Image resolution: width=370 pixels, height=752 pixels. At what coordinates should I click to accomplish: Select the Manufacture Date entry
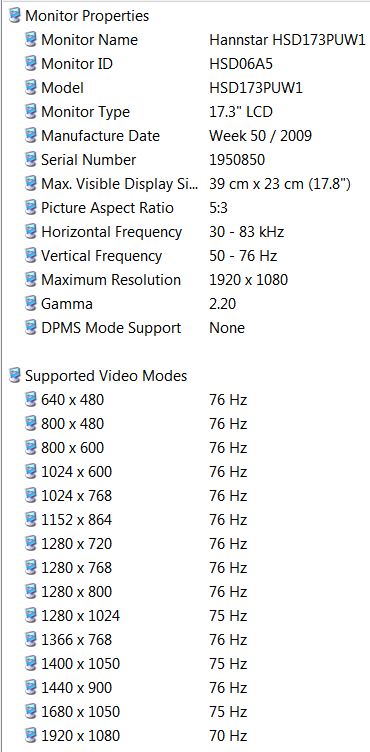185,136
